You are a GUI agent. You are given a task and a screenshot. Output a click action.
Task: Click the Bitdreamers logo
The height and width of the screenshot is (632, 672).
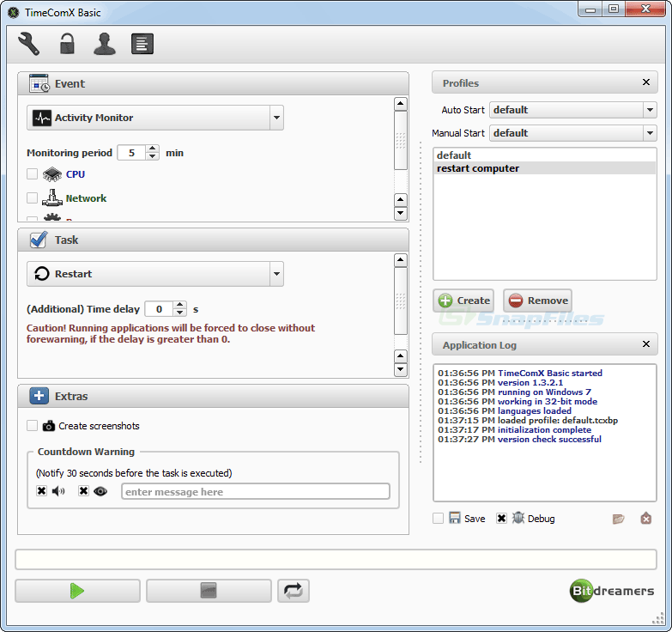612,591
